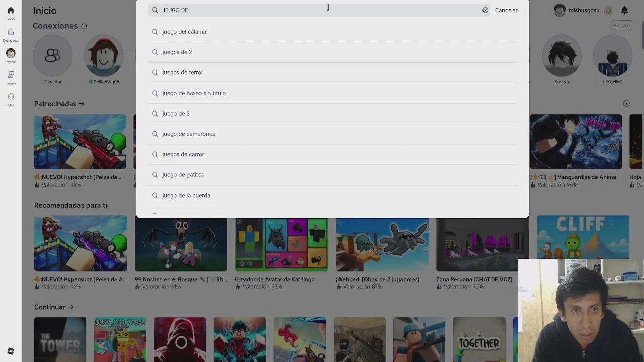This screenshot has height=362, width=644.
Task: Open mishusgosu profile avatar
Action: (x=559, y=10)
